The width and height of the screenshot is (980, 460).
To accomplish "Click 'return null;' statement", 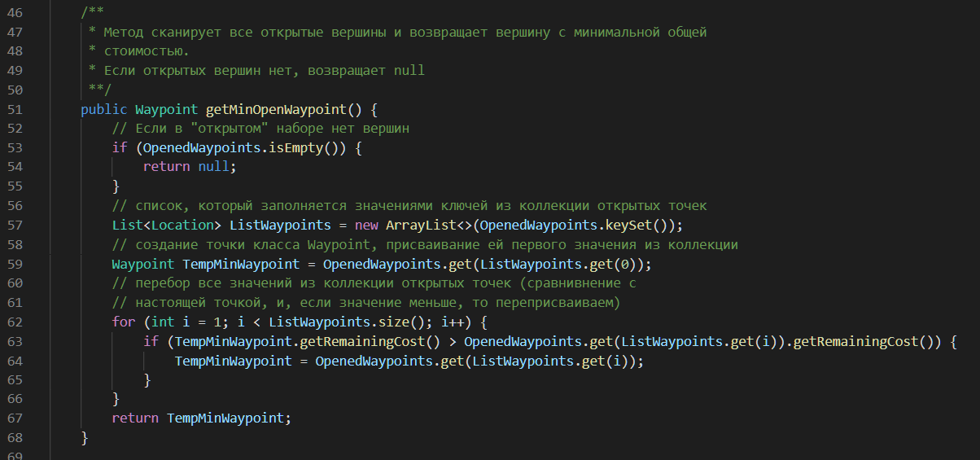I will (x=190, y=167).
